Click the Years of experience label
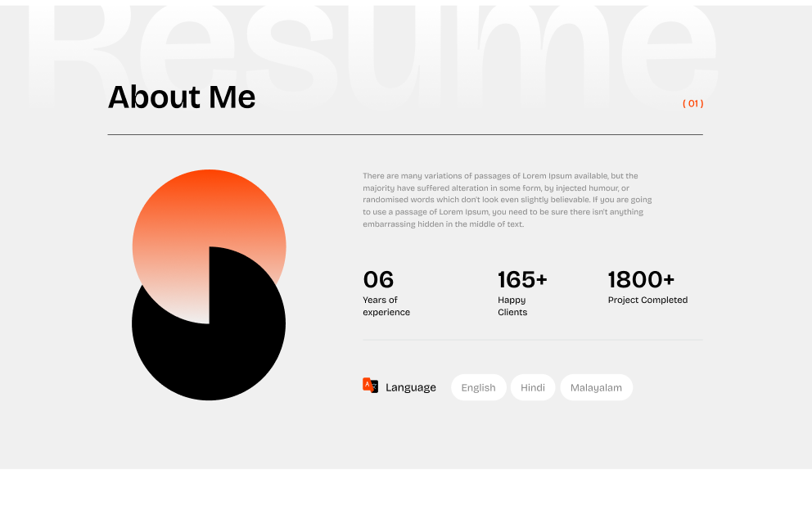This screenshot has height=524, width=812. [386, 305]
